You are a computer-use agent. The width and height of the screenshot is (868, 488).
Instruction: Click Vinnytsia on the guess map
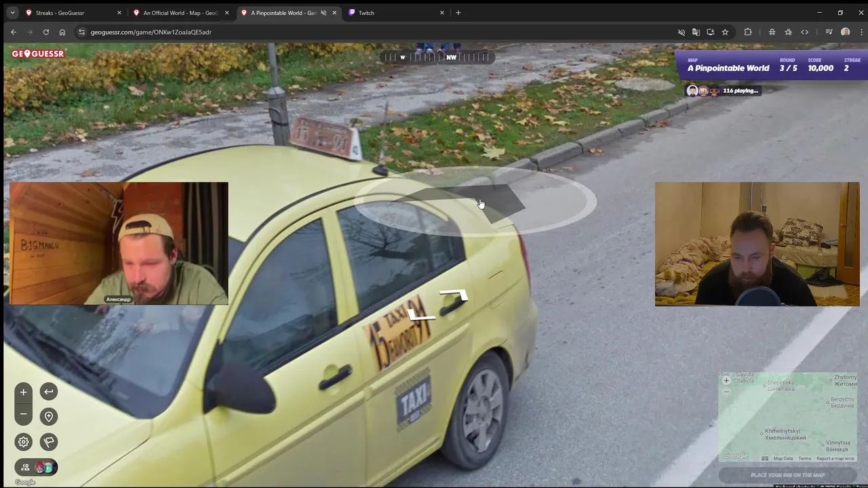[838, 446]
